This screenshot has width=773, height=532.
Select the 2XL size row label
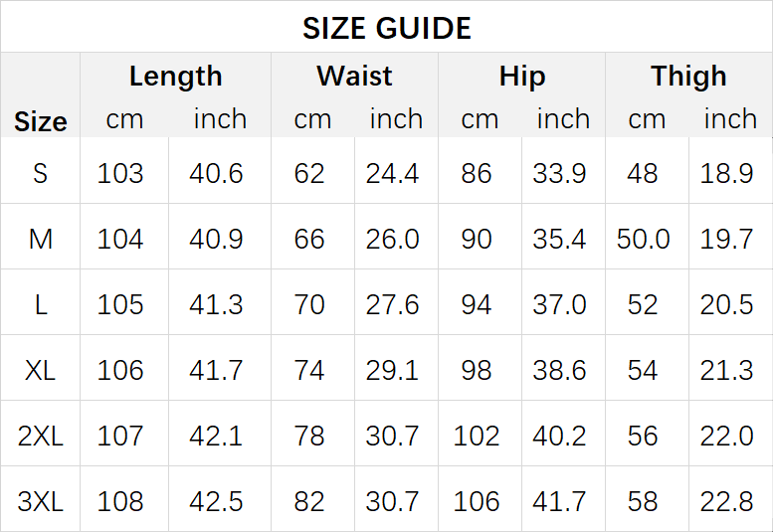pos(41,436)
